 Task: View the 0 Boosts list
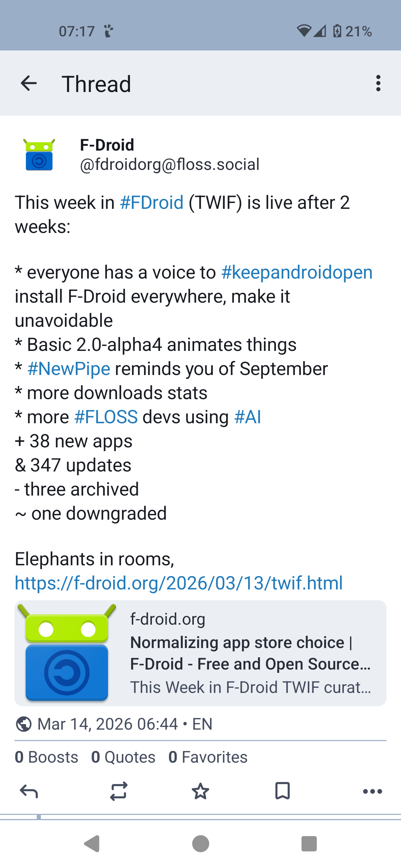[46, 757]
